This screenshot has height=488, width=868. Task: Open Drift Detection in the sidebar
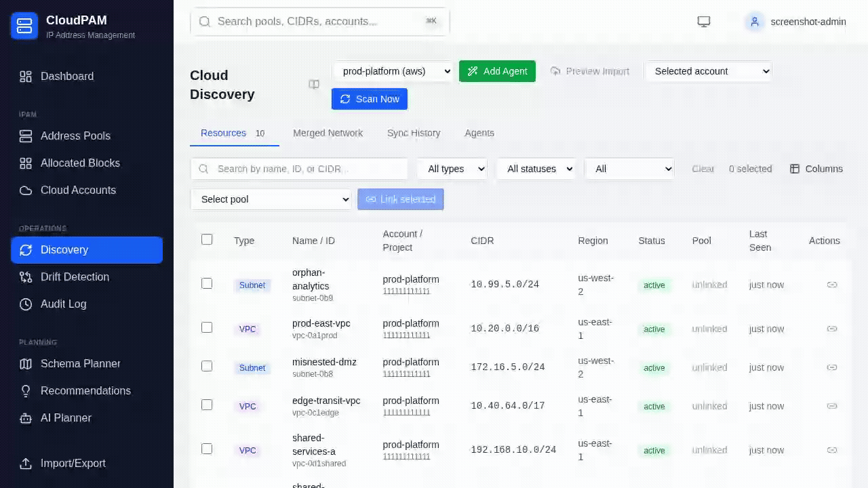pyautogui.click(x=87, y=277)
